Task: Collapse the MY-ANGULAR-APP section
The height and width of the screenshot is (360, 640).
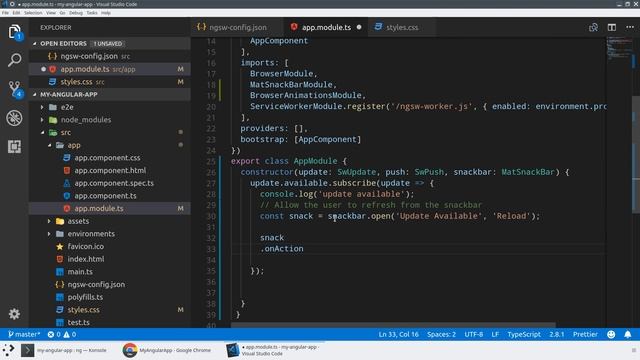Action: point(35,94)
